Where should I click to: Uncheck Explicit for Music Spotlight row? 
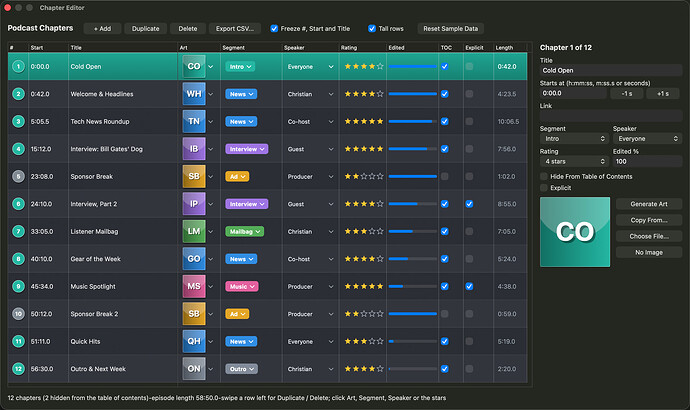pyautogui.click(x=469, y=286)
